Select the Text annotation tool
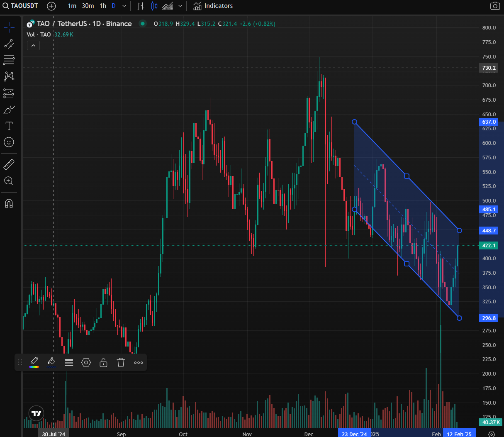Viewport: 504px width, 437px height. (x=9, y=126)
